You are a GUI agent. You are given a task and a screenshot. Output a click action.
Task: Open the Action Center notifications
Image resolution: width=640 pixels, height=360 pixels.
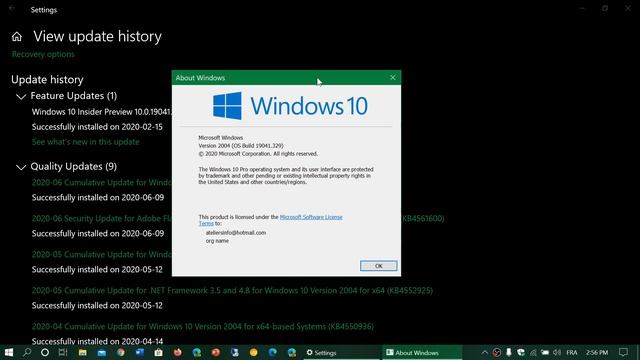point(623,352)
